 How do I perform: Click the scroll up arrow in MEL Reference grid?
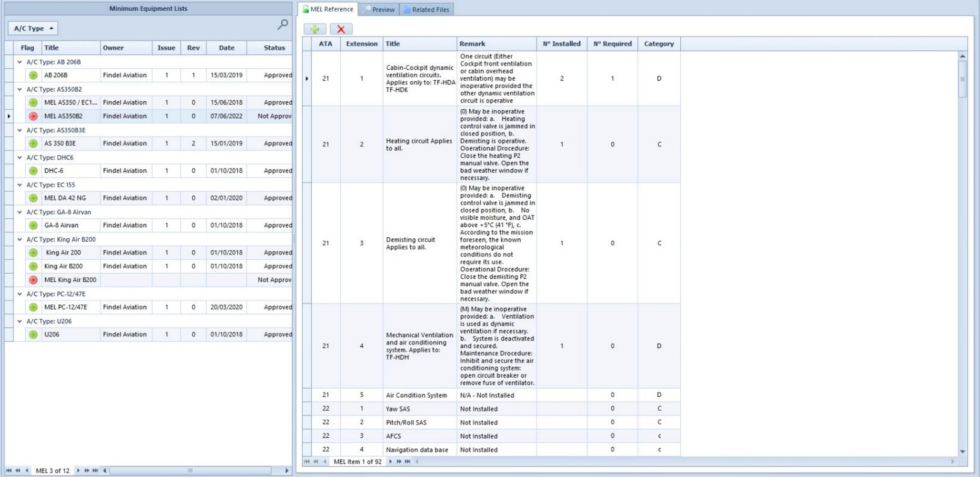pos(963,56)
